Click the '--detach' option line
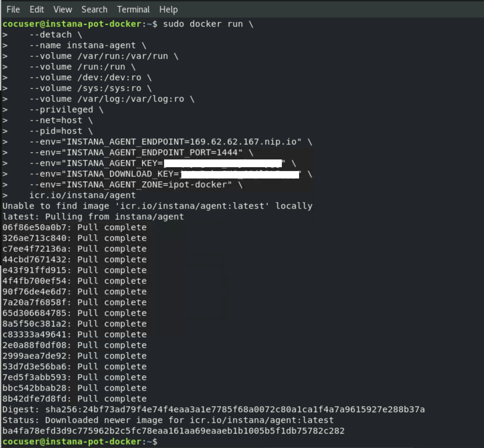This screenshot has width=484, height=448. [x=56, y=35]
